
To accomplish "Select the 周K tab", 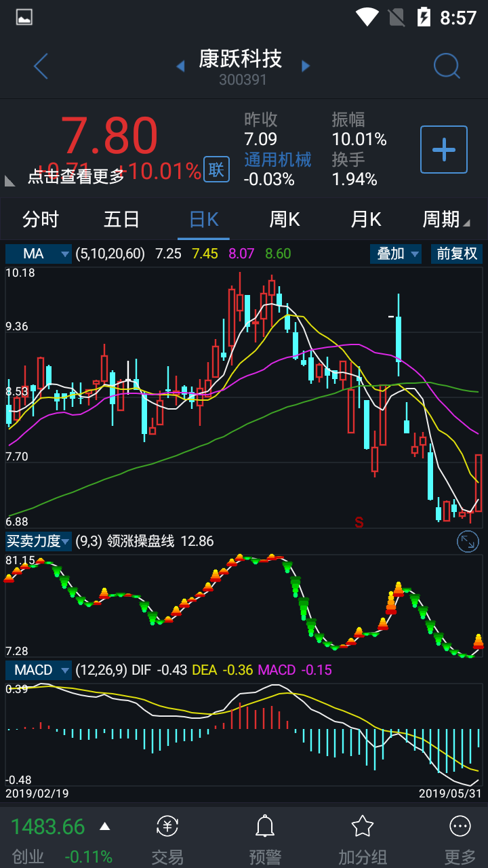I will (285, 219).
